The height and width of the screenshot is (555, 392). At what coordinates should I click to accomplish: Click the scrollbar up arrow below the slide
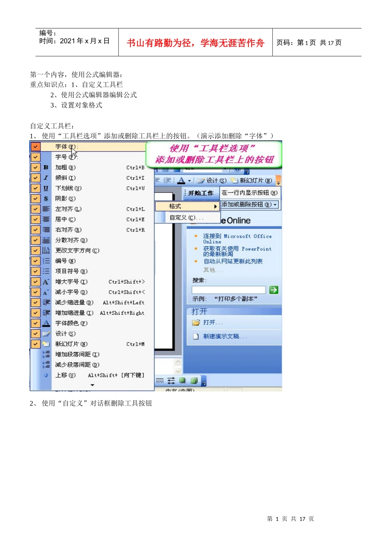click(x=178, y=361)
